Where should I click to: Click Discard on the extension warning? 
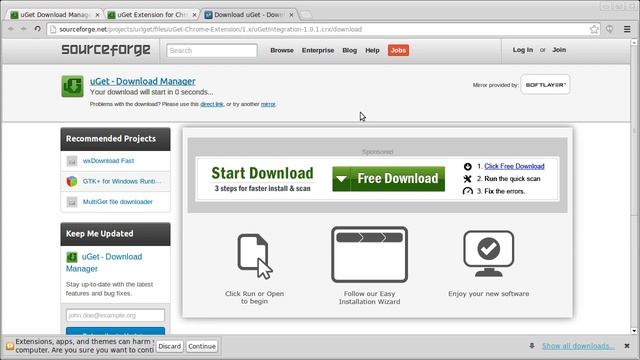click(x=169, y=346)
